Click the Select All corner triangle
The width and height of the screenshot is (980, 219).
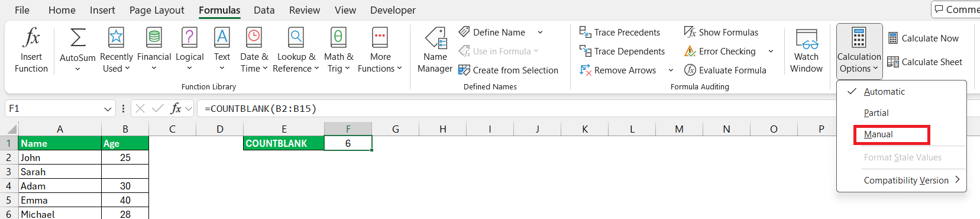tap(12, 129)
